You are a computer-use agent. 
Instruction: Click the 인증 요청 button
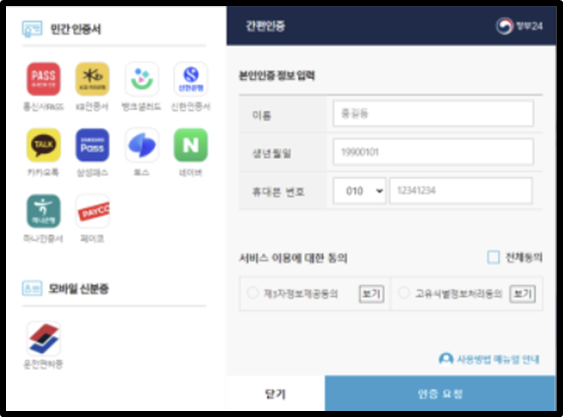pyautogui.click(x=440, y=394)
